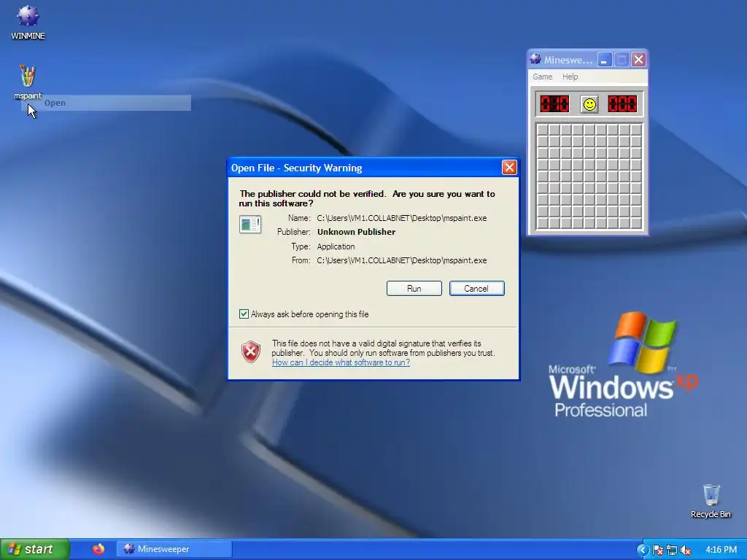The height and width of the screenshot is (560, 747).
Task: Click the Unknown Publisher text
Action: click(356, 232)
